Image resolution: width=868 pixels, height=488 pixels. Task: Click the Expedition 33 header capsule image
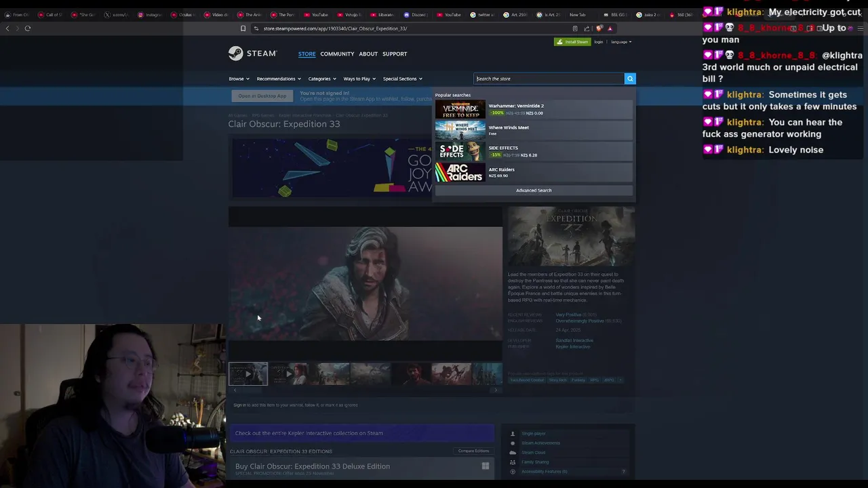572,237
